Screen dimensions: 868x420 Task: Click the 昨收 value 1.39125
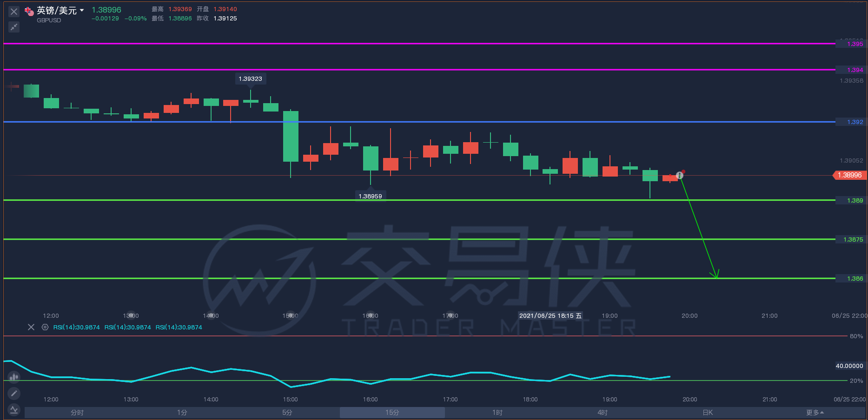(x=225, y=19)
